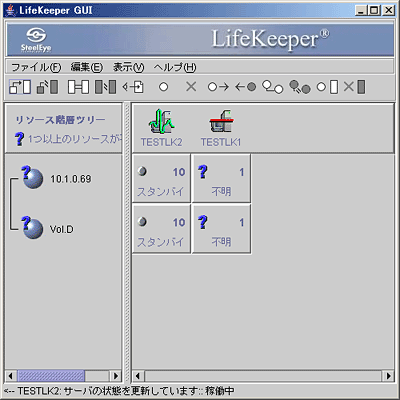Screen dimensions: 400x400
Task: Maximize the LifeKeeper GUI window
Action: [374, 10]
